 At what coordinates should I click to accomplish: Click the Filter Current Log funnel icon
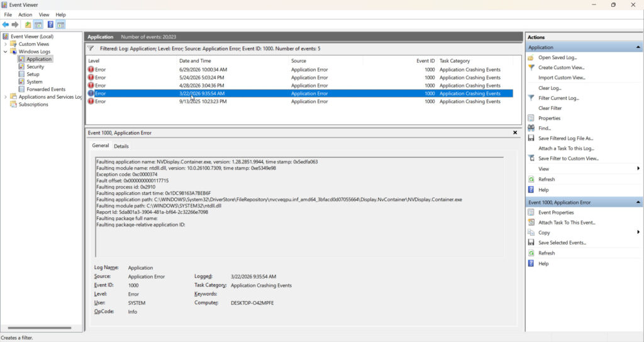click(x=531, y=98)
